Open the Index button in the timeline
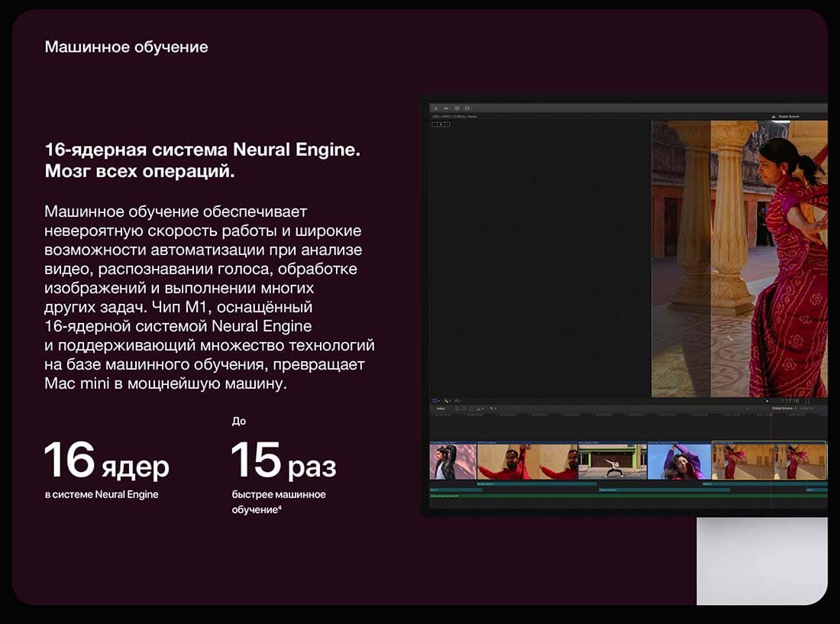 (441, 409)
